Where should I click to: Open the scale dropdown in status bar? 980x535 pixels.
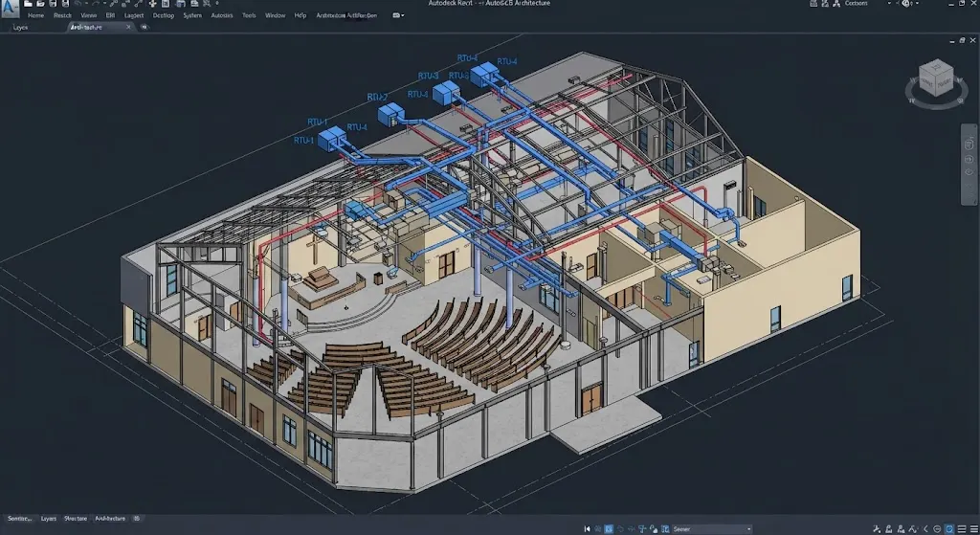click(712, 528)
